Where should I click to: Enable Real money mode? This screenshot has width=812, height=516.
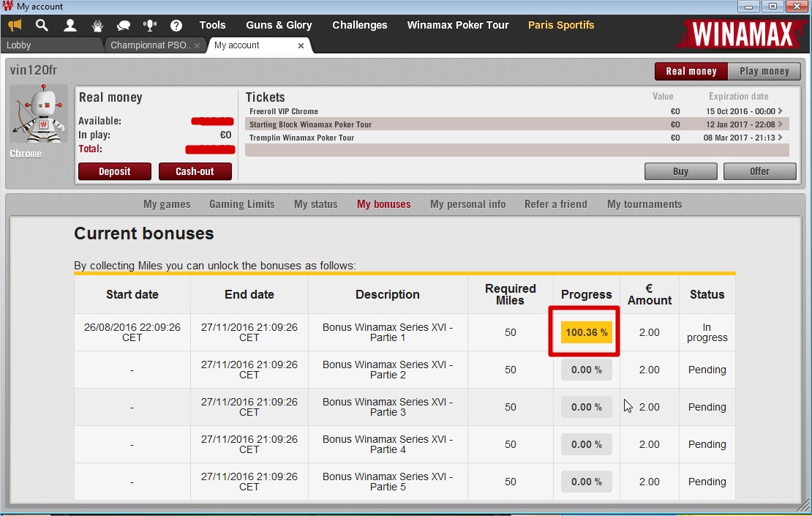coord(690,71)
